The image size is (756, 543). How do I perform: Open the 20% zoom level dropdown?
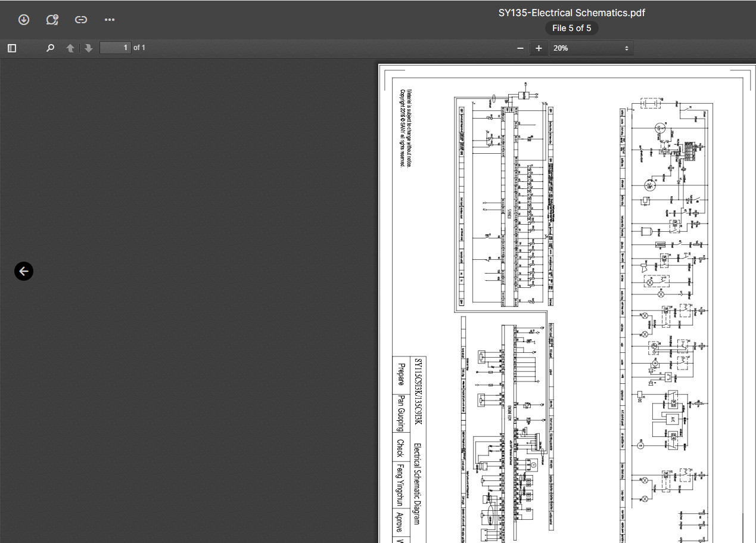(x=590, y=48)
